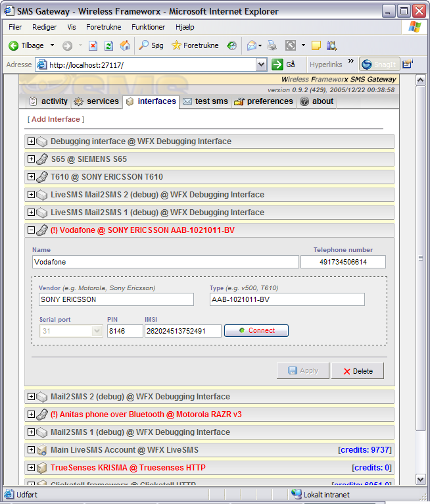Click the Apply button
This screenshot has width=430, height=504.
(303, 370)
